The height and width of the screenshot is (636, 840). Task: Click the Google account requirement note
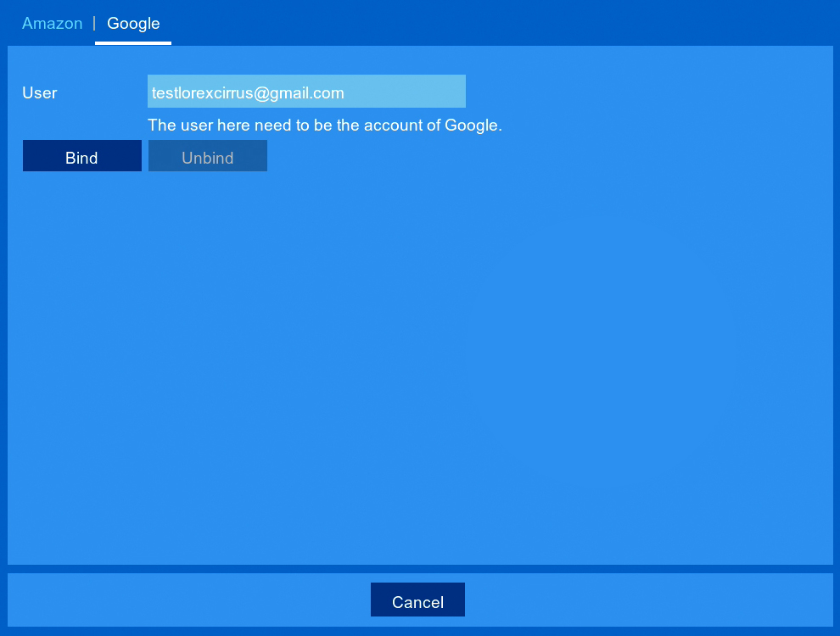(325, 126)
